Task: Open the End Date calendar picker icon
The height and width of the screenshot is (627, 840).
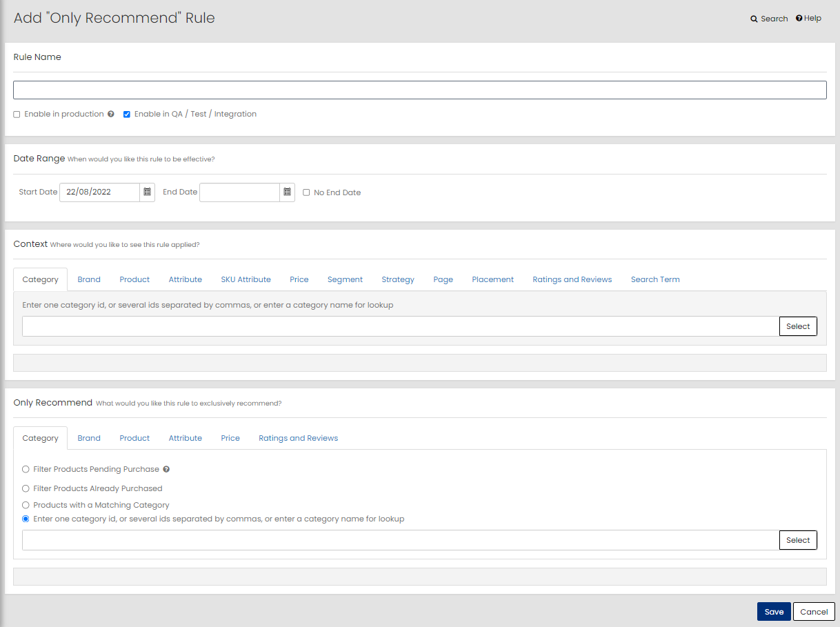Action: [x=287, y=192]
